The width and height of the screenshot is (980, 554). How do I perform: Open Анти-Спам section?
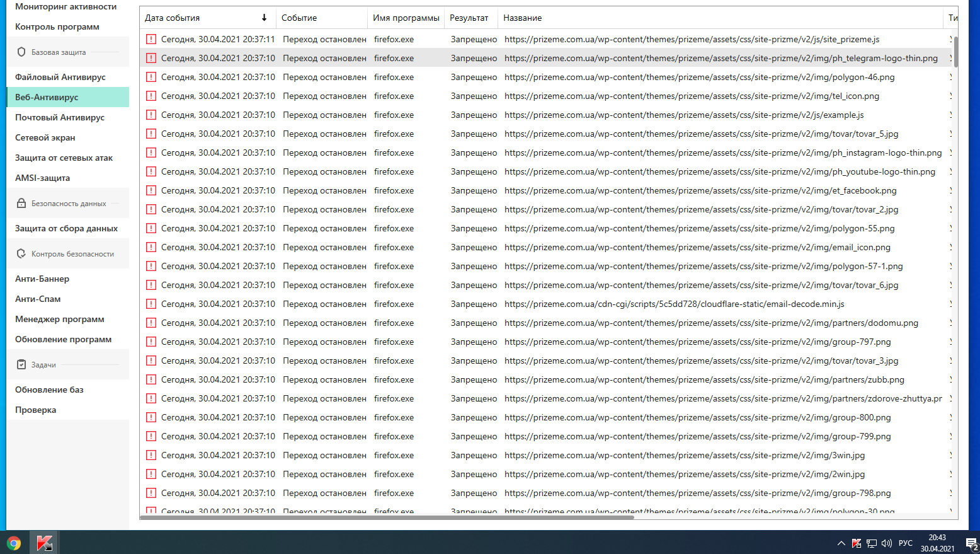point(38,299)
